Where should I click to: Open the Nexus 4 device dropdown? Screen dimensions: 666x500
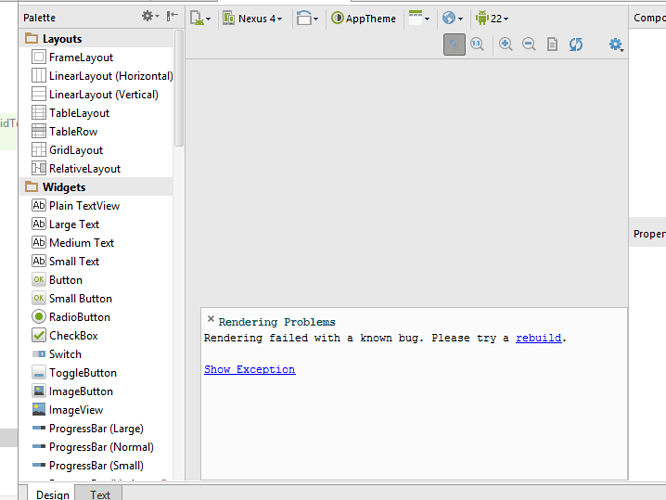tap(253, 18)
